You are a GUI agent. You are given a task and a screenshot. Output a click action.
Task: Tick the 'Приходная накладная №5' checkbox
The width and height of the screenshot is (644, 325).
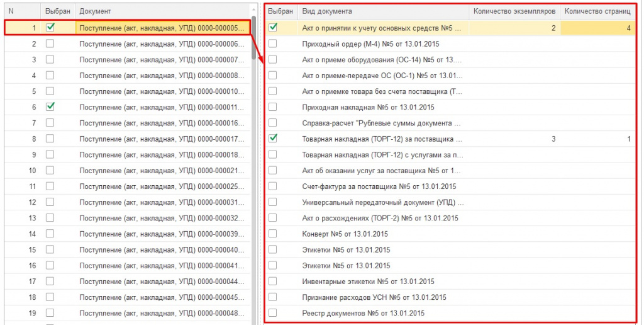click(273, 107)
